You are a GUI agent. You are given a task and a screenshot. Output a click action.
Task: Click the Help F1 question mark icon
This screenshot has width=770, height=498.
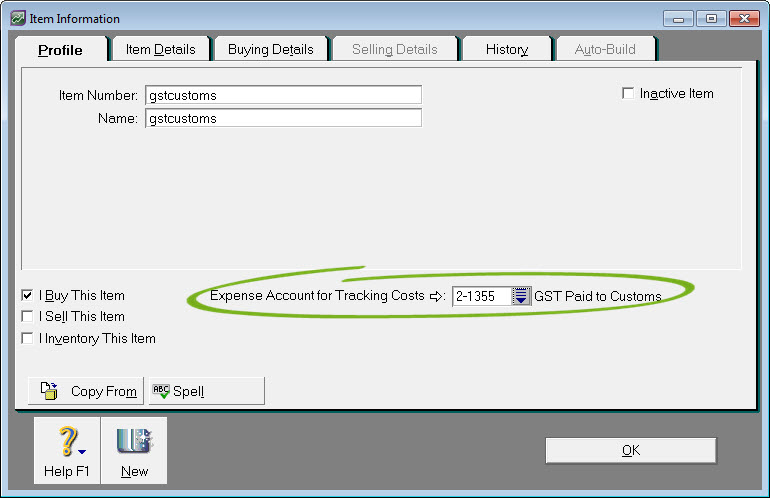[67, 442]
